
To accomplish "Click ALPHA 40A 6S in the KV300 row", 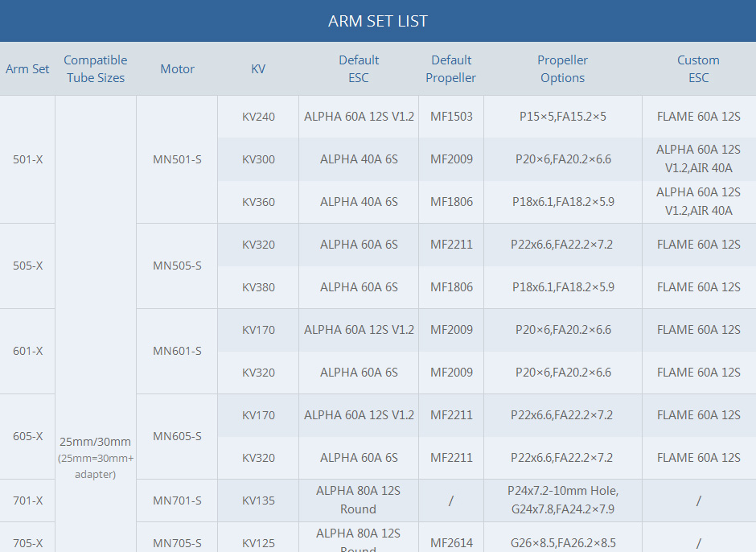I will click(x=359, y=159).
